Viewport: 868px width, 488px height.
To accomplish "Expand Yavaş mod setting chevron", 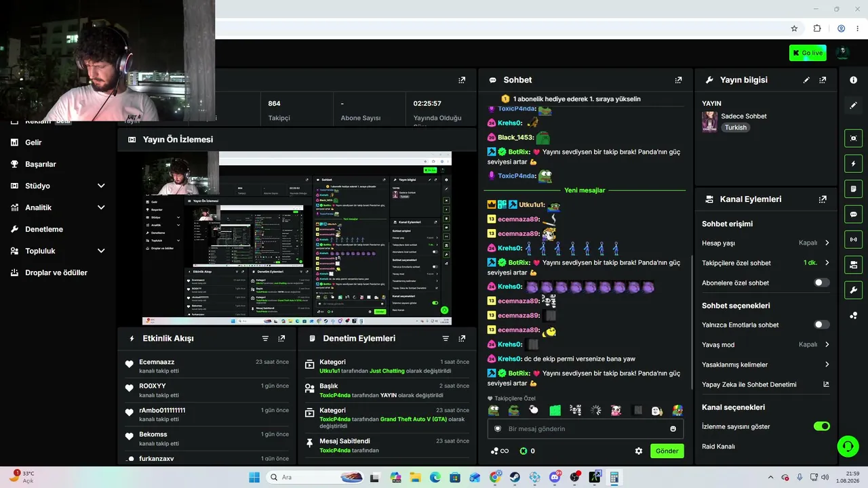I will click(827, 344).
